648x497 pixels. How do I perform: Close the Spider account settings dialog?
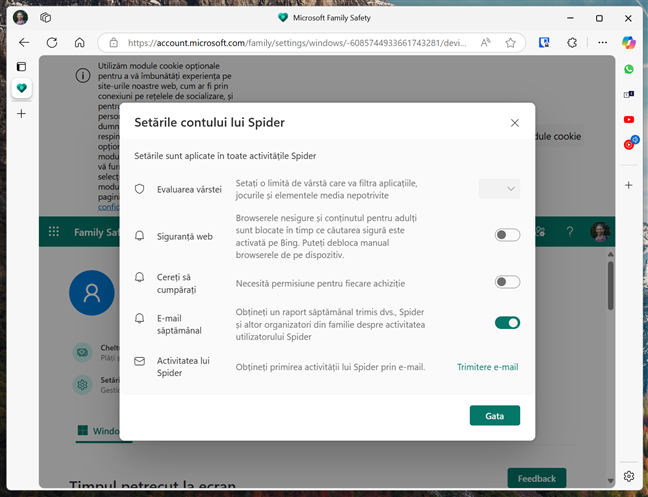pyautogui.click(x=515, y=123)
